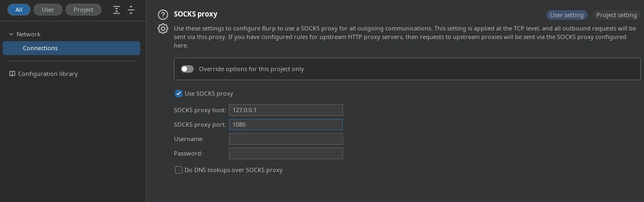Open the Configuration library entry
644x202 pixels.
(48, 74)
